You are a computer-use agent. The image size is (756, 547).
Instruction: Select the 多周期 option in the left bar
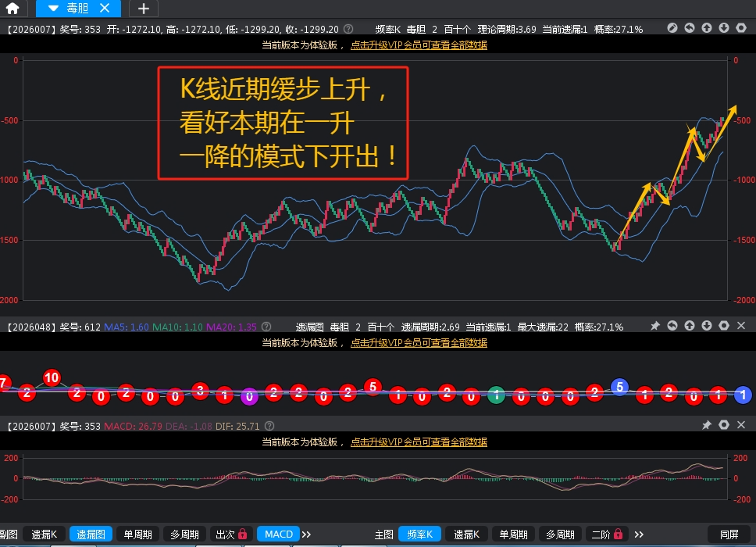184,534
